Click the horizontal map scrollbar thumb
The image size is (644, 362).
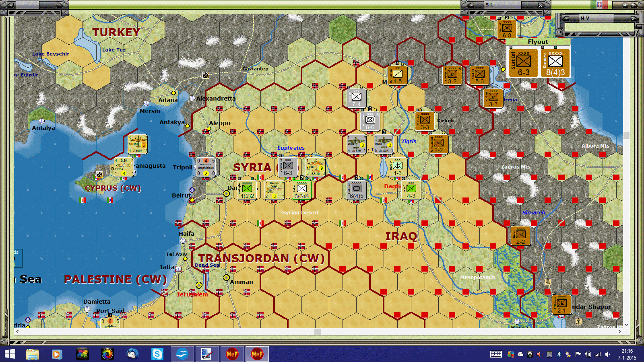point(318,331)
